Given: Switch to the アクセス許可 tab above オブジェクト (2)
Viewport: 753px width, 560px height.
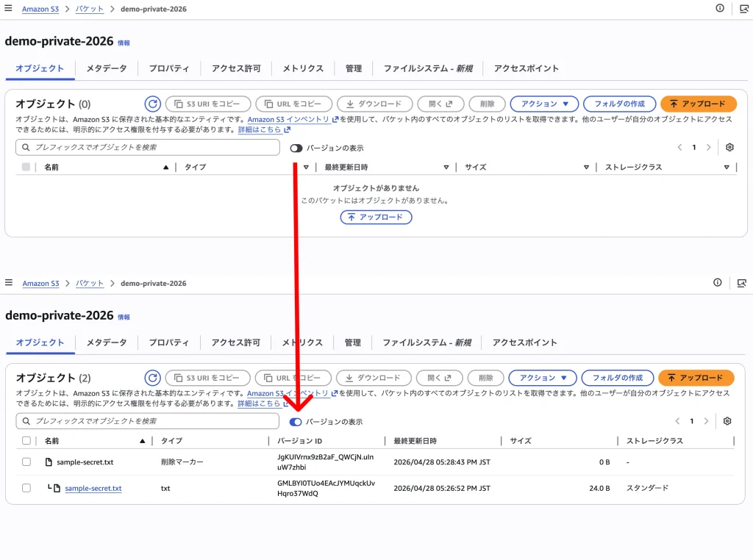Looking at the screenshot, I should coord(235,342).
